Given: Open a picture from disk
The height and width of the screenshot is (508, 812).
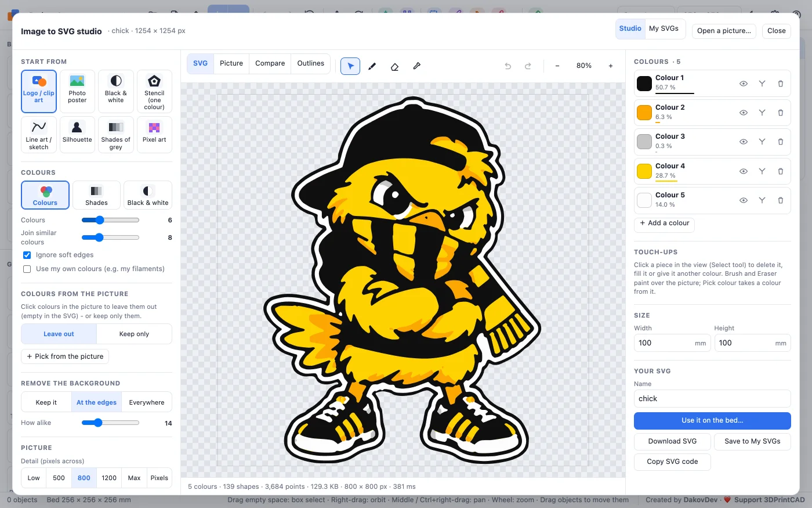Looking at the screenshot, I should [724, 31].
